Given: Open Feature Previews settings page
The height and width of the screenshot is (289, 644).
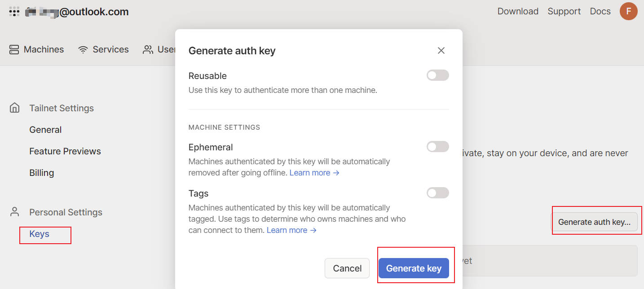Looking at the screenshot, I should [x=65, y=151].
